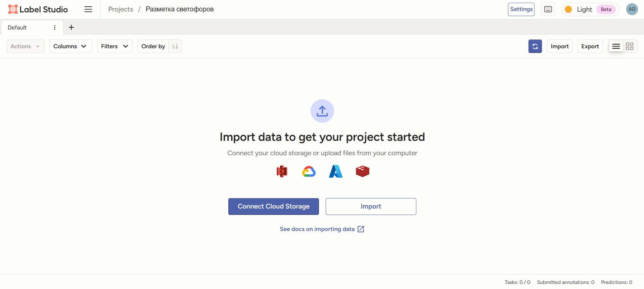Switch to list view layout
The image size is (644, 289).
pyautogui.click(x=616, y=46)
